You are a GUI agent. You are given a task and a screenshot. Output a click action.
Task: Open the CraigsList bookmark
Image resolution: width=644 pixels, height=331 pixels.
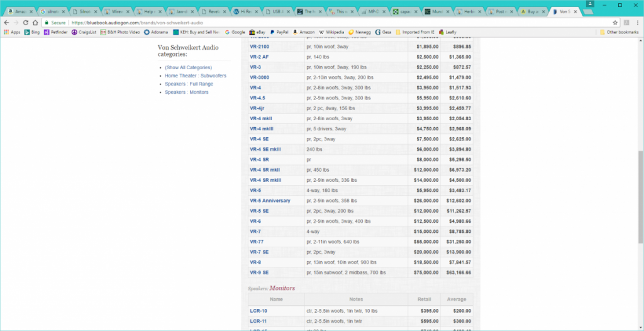[x=84, y=32]
